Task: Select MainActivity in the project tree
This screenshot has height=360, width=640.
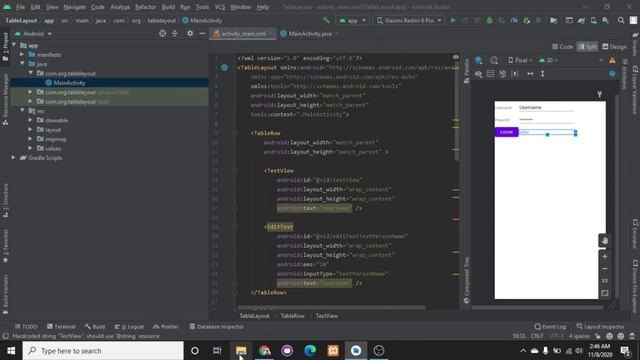Action: tap(69, 83)
